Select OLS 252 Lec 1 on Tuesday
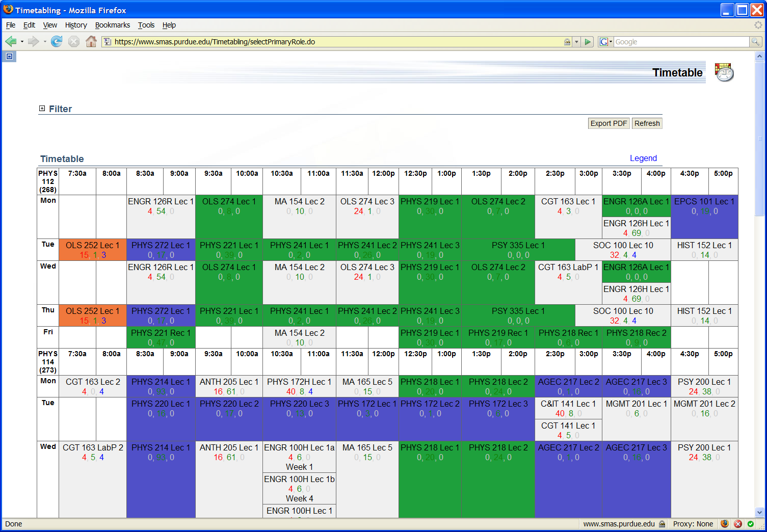The width and height of the screenshot is (767, 532). (93, 250)
